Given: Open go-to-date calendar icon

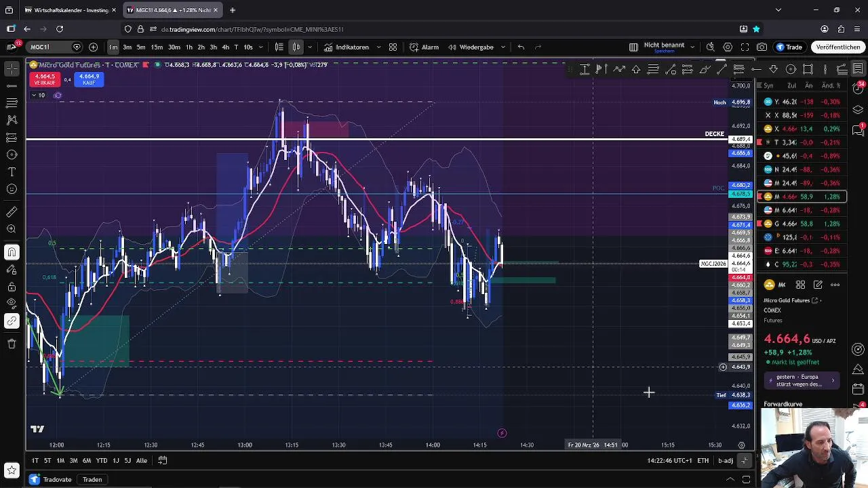Looking at the screenshot, I should click(163, 461).
